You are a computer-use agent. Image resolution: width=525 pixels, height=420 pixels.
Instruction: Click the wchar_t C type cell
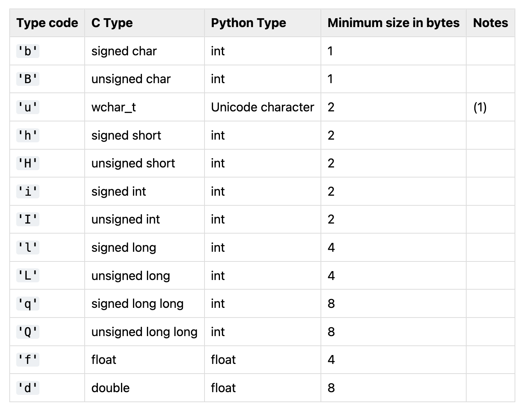(114, 107)
